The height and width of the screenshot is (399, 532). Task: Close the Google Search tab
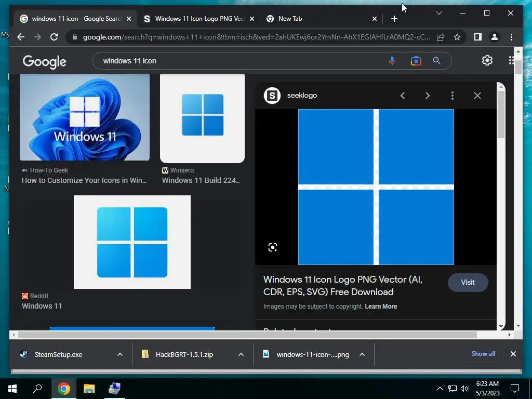point(129,19)
